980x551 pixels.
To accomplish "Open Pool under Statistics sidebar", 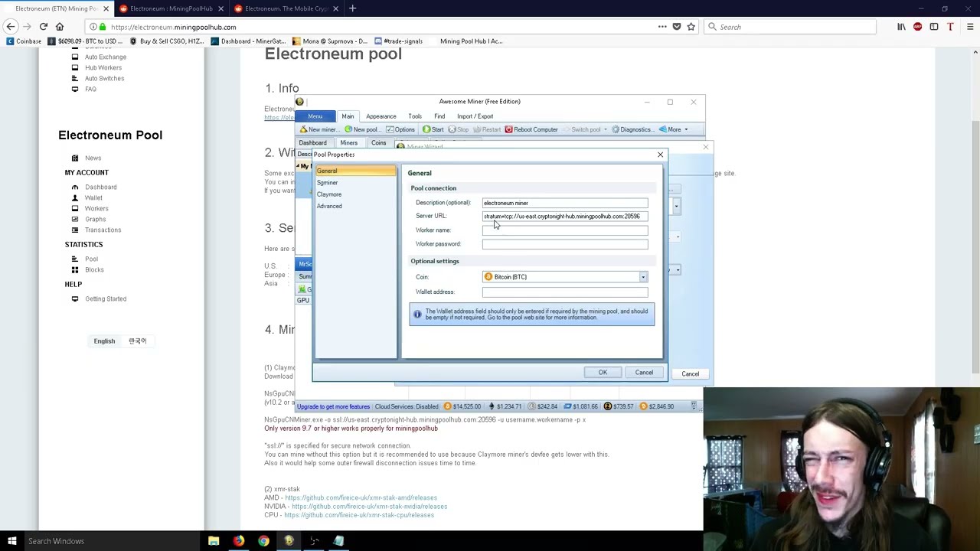I will [x=91, y=259].
